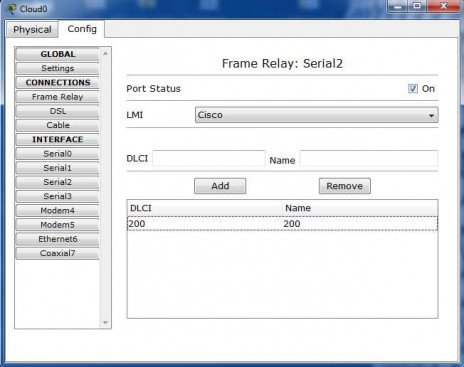Click the CONNECTIONS section header
464x367 pixels.
tap(57, 82)
